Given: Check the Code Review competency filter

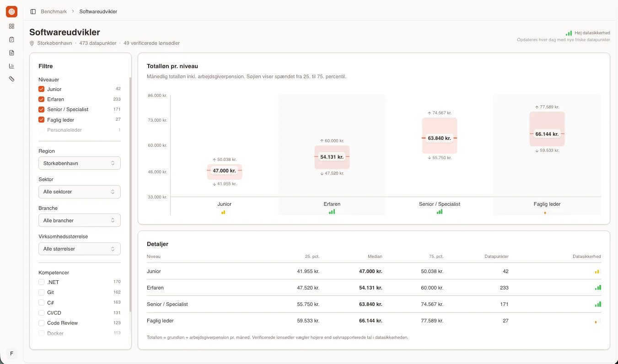Looking at the screenshot, I should tap(41, 323).
